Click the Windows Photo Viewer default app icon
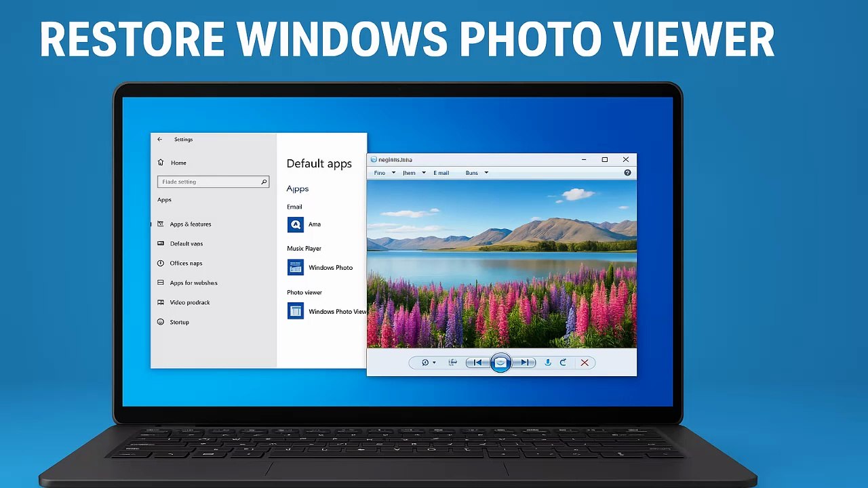This screenshot has width=868, height=488. tap(296, 312)
